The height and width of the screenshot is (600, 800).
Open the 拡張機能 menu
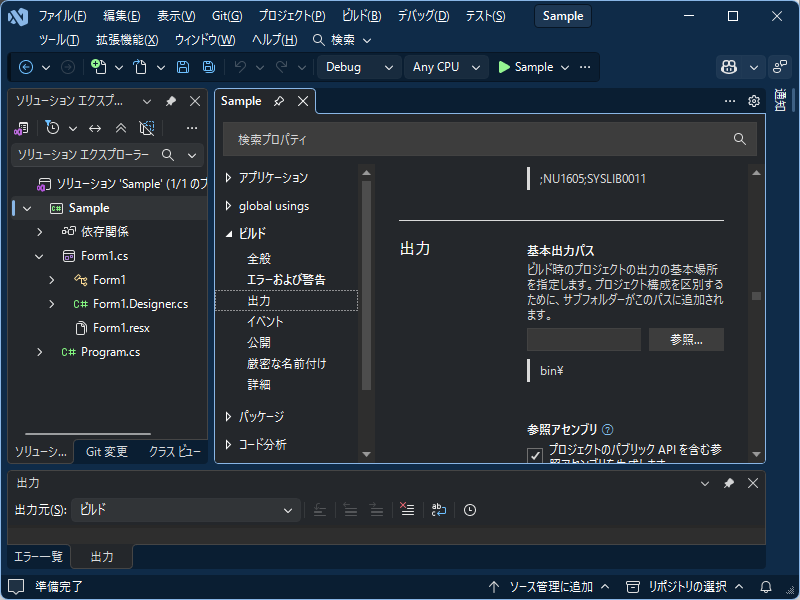tap(127, 40)
